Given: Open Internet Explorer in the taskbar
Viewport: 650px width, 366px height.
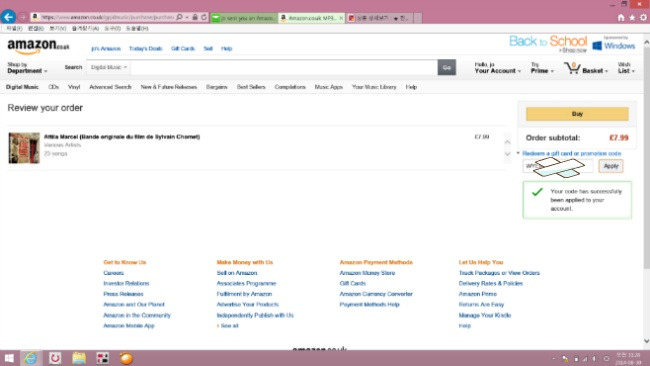Looking at the screenshot, I should click(30, 358).
